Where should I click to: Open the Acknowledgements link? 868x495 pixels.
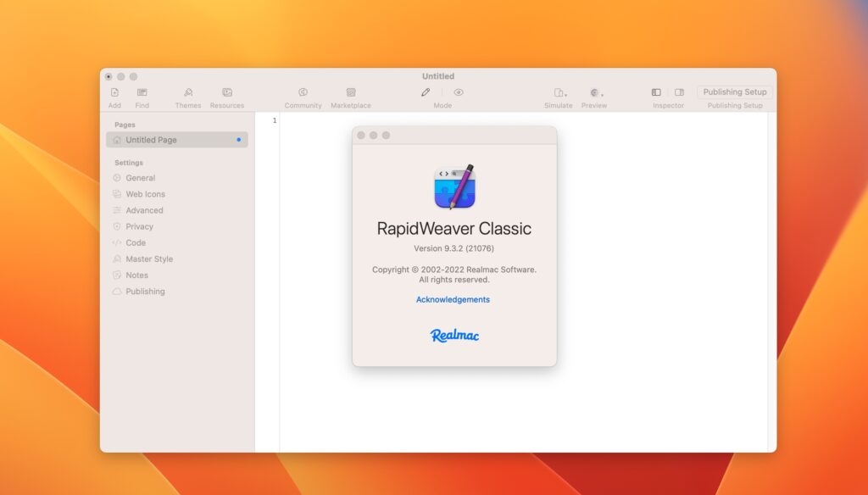453,299
